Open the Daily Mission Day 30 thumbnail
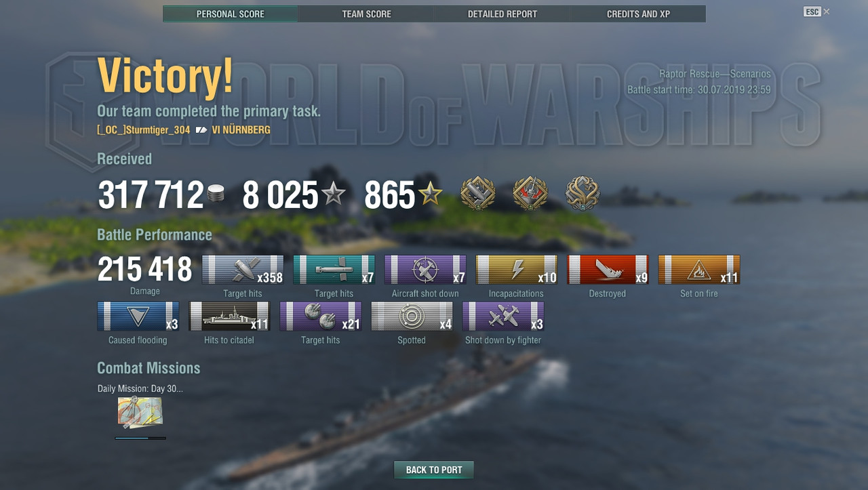The image size is (868, 490). pos(140,413)
